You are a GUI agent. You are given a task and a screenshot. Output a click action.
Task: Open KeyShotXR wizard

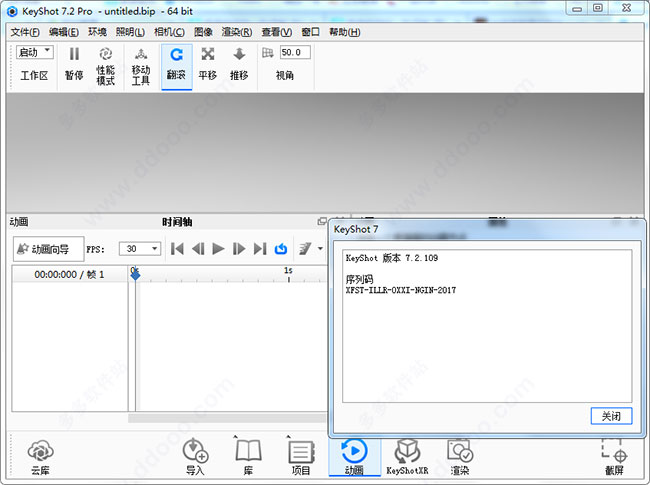click(x=407, y=457)
